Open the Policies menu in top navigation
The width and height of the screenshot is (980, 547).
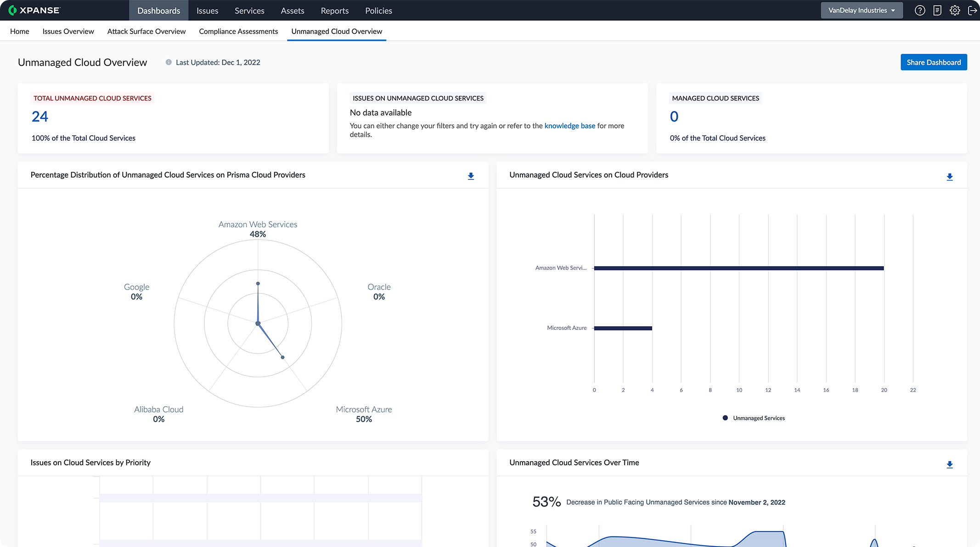click(378, 11)
